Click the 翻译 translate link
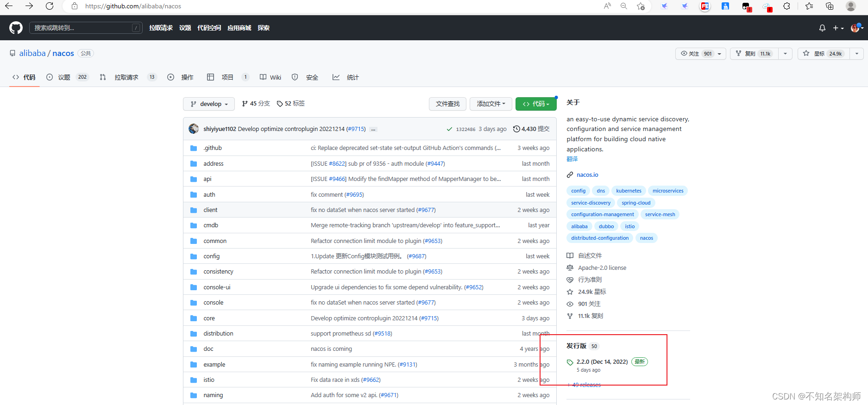 pos(572,159)
